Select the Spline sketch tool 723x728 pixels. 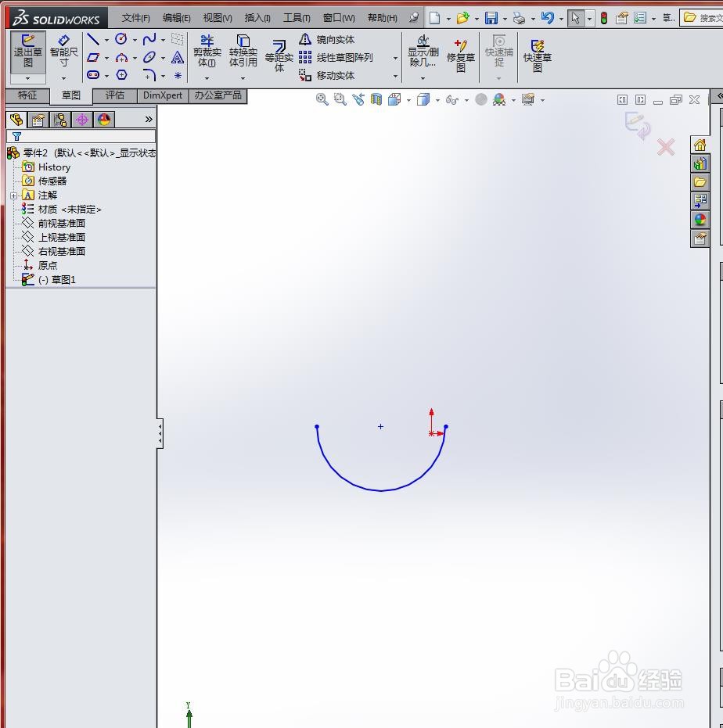click(149, 39)
